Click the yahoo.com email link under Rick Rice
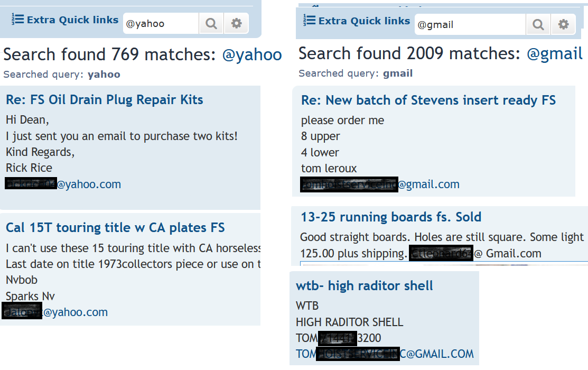Screen dimensions: 588x370 [x=89, y=184]
